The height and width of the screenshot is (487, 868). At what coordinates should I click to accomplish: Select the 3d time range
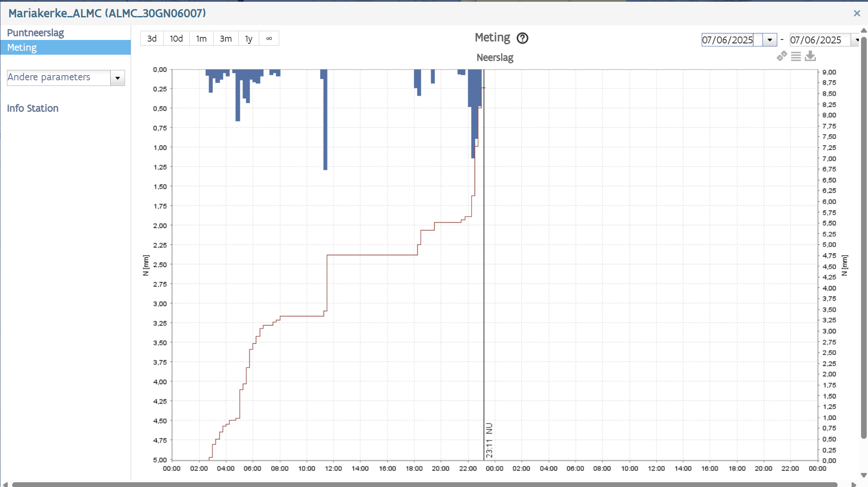click(x=152, y=39)
